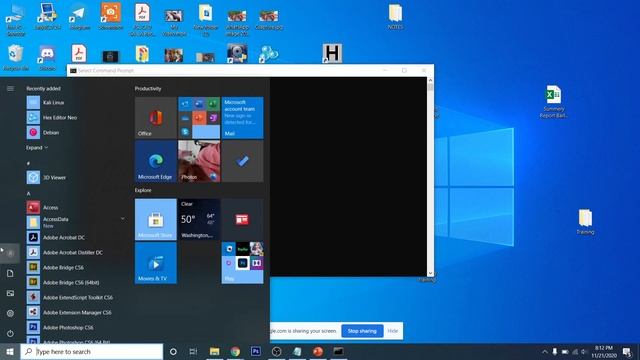Open the red News tile

242,219
